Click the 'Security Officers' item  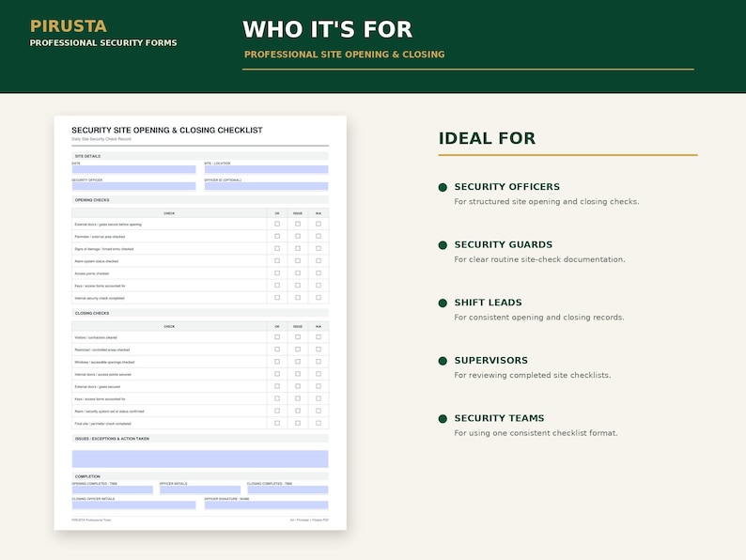click(507, 186)
